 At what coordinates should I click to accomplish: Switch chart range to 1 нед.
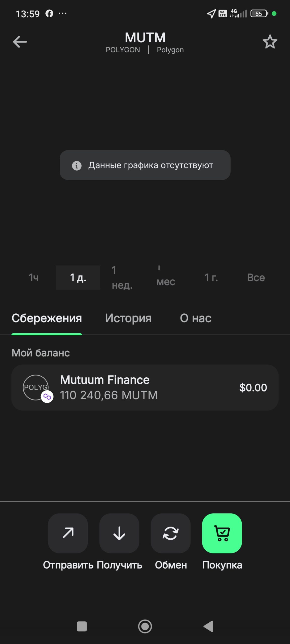(122, 277)
